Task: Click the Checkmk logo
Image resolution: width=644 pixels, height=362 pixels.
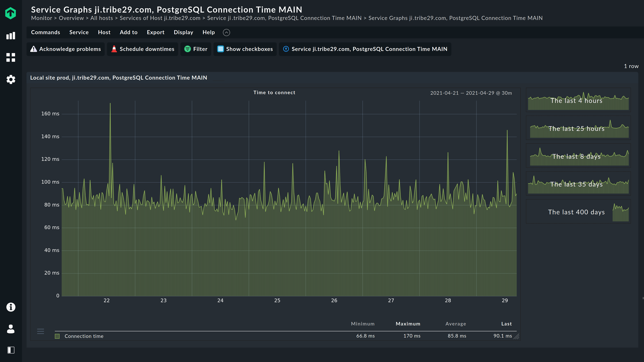Action: [x=11, y=13]
